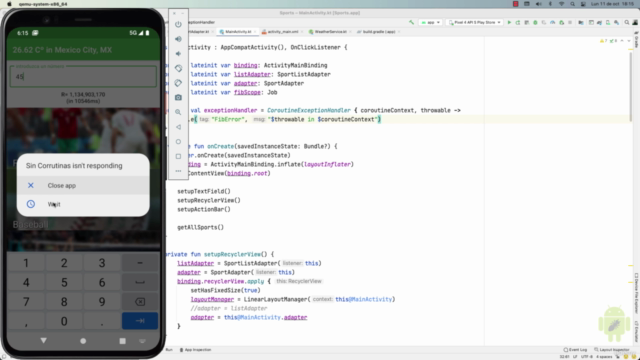Open the macOS Apple menu
Screen dimensions: 640x360
pyautogui.click(x=9, y=4)
